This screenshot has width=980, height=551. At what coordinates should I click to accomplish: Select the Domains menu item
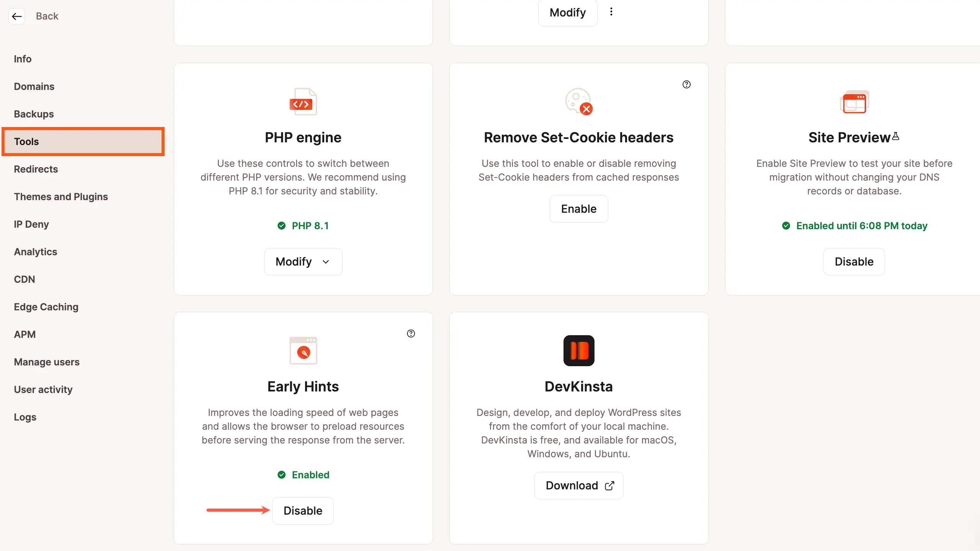point(34,86)
